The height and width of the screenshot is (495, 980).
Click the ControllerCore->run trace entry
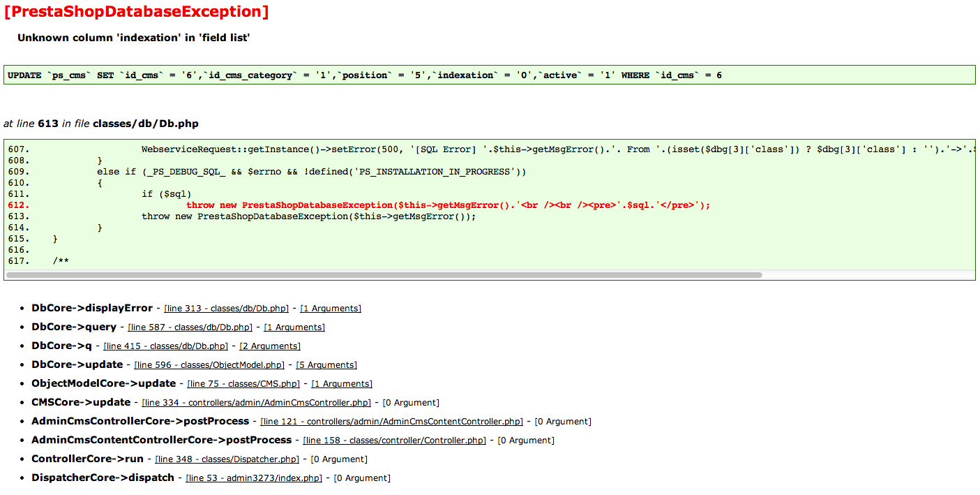pyautogui.click(x=87, y=459)
